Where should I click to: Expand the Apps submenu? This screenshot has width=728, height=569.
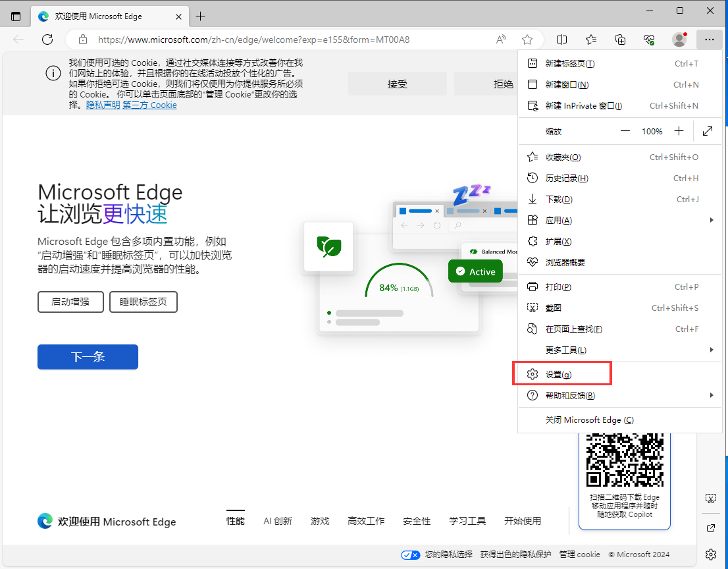[620, 220]
